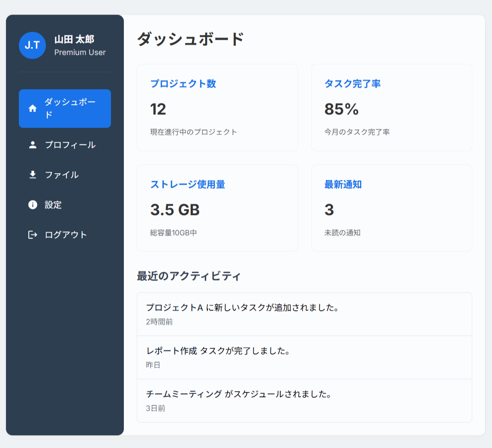Click the download icon next to ファイル
Screen dimensions: 492x448
pyautogui.click(x=33, y=175)
